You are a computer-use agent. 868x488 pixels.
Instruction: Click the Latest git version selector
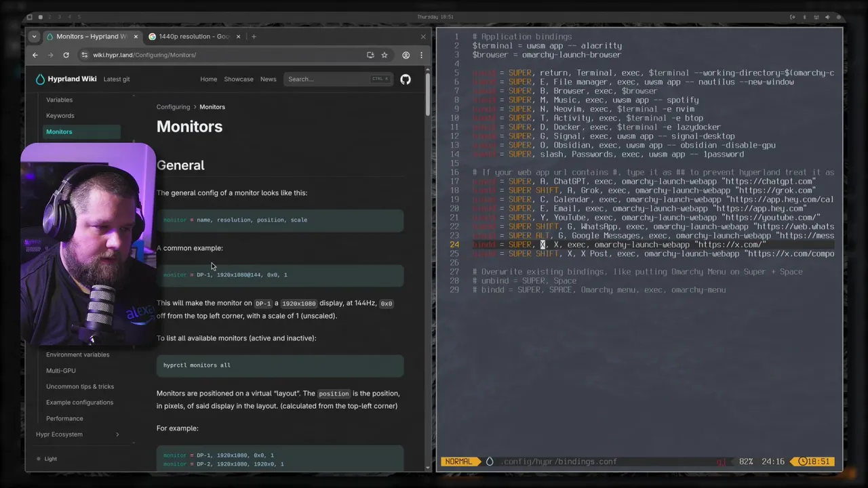click(117, 79)
